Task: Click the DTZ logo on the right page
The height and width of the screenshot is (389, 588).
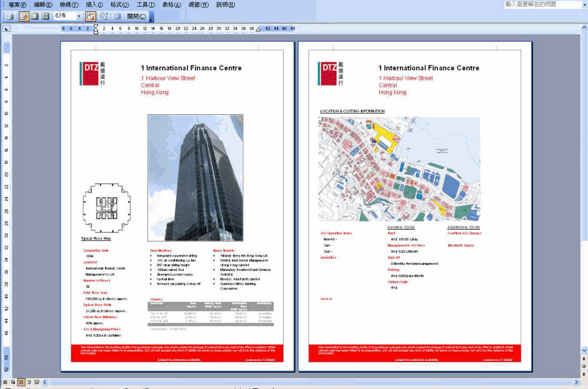Action: 331,74
